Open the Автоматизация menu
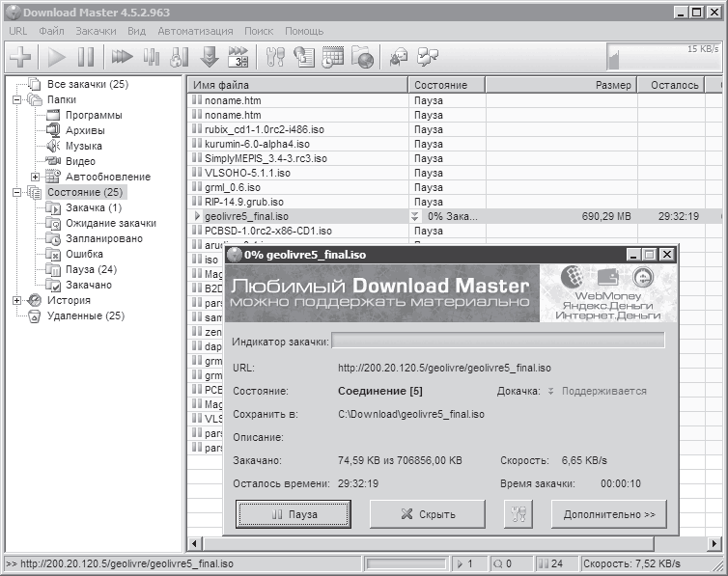The width and height of the screenshot is (728, 576). [x=197, y=31]
